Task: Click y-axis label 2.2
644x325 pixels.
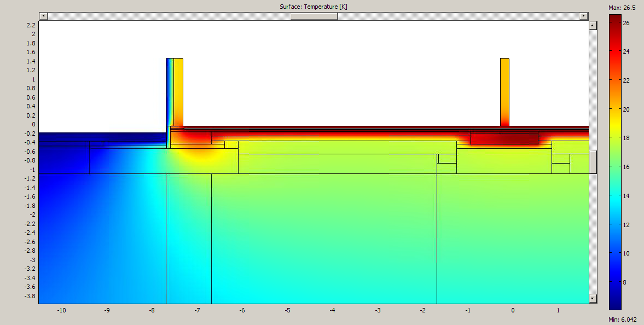Action: [31, 25]
